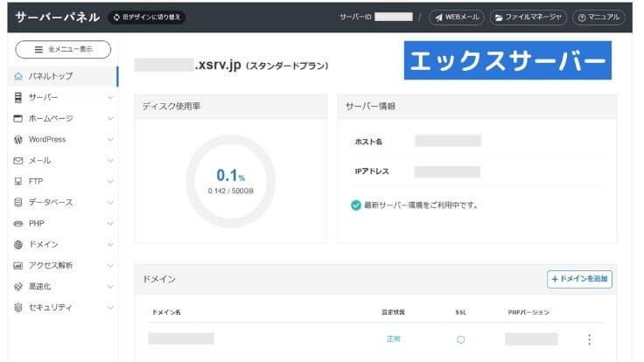Click the 0.1% disk usage value
This screenshot has width=644, height=362.
(230, 175)
